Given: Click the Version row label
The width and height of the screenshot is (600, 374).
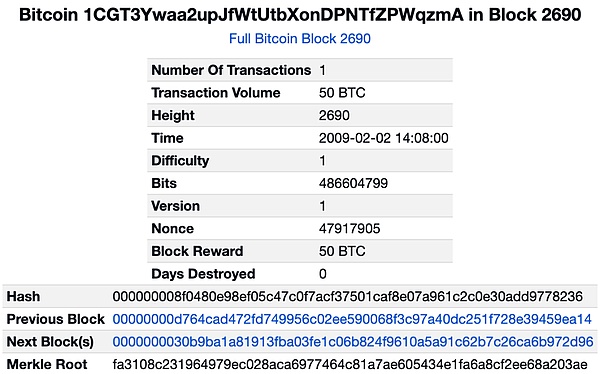Looking at the screenshot, I should point(176,206).
